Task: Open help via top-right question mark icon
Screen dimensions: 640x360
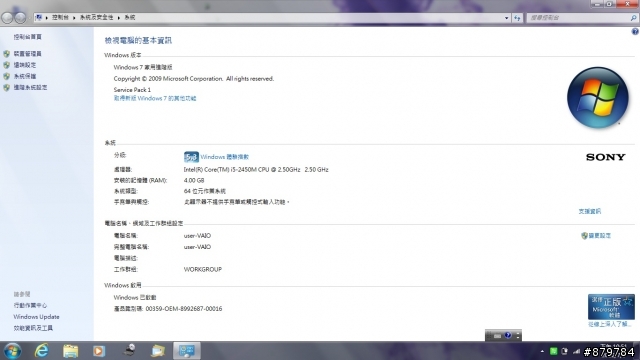Action: point(635,31)
